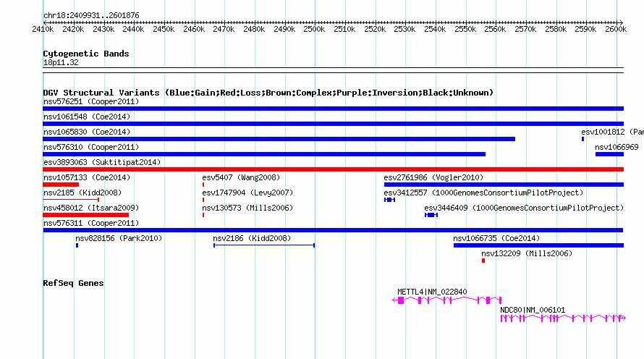Open the nsv132209 (Mills2006) label
Screen dimensions: 644x359
coord(527,253)
